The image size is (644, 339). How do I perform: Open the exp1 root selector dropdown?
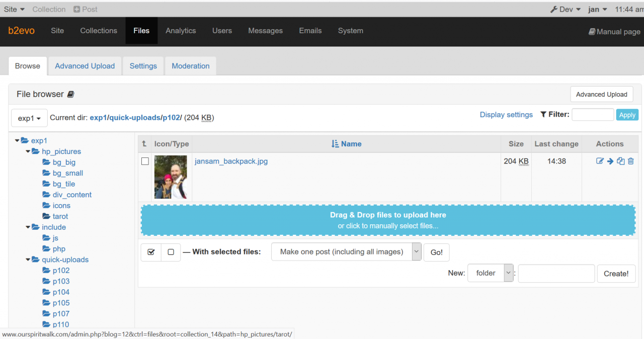29,118
